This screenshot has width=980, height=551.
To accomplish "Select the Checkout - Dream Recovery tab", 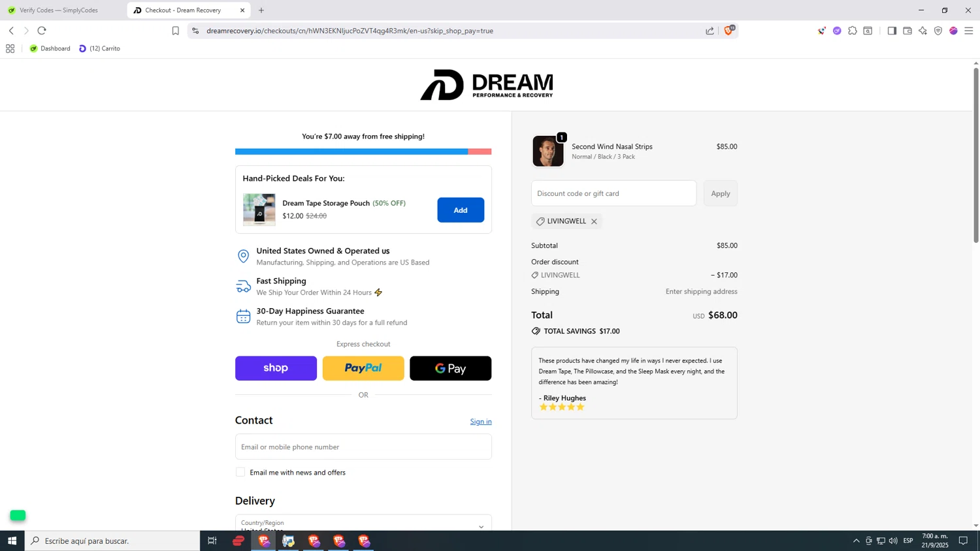I will coord(183,10).
